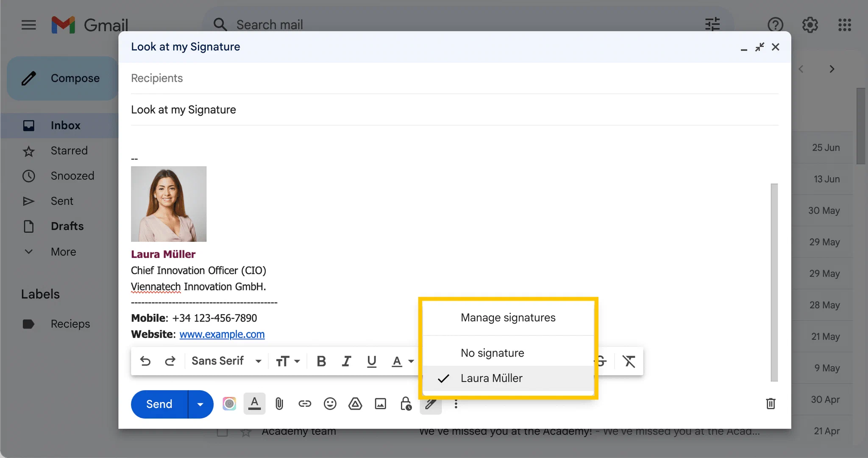The height and width of the screenshot is (458, 868).
Task: Open the www.example.com link
Action: 222,334
